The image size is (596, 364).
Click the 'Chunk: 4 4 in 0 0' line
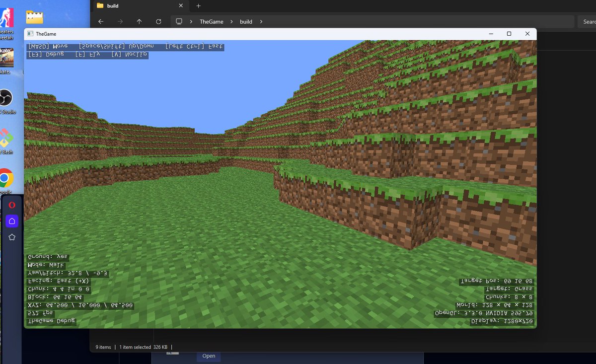59,289
